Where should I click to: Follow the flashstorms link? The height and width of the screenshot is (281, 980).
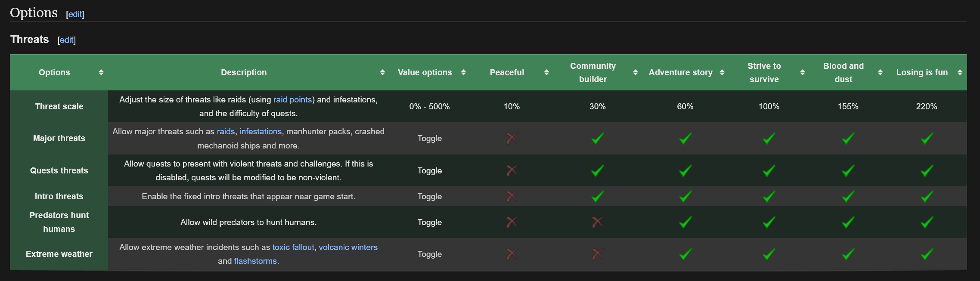[255, 261]
